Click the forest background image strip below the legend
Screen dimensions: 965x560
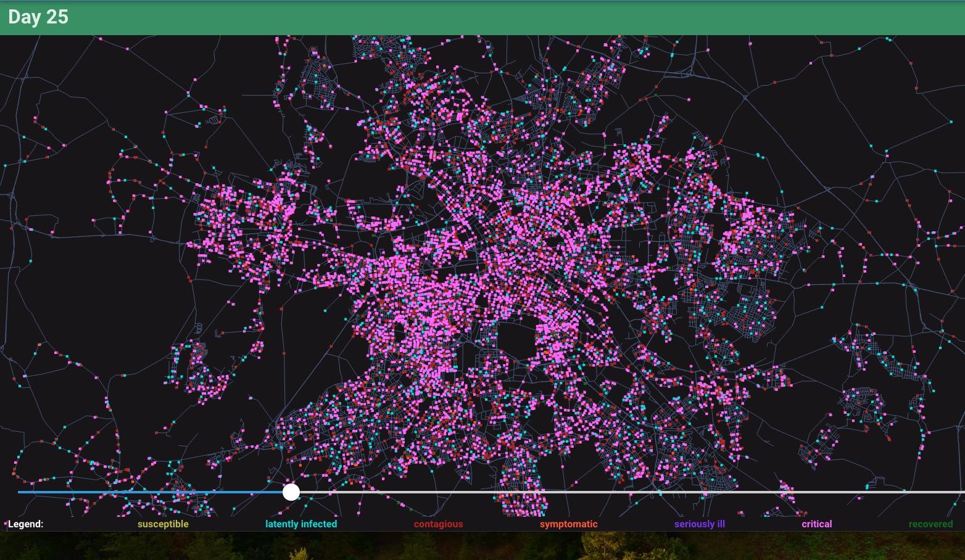[x=481, y=546]
